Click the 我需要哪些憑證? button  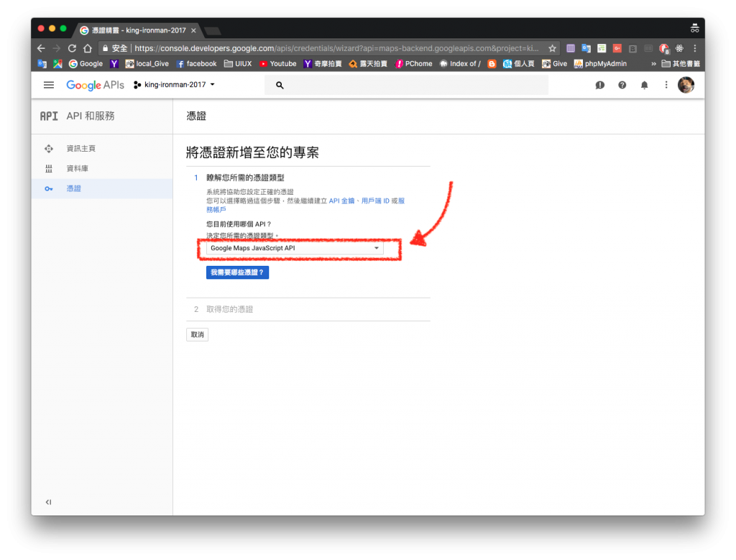click(x=237, y=272)
